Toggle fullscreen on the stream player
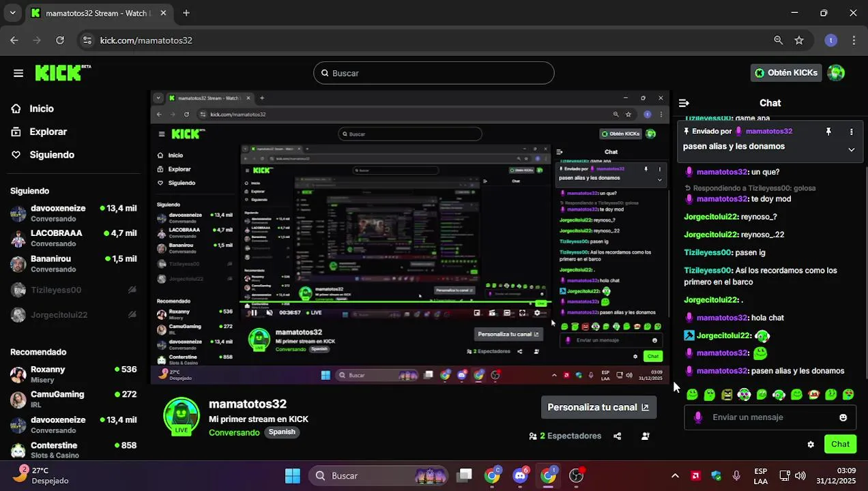 point(522,313)
